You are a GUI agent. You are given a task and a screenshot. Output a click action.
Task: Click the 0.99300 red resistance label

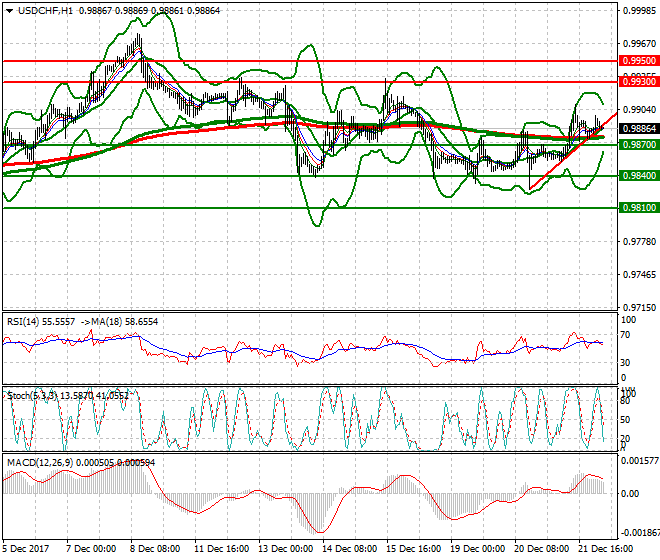[639, 82]
